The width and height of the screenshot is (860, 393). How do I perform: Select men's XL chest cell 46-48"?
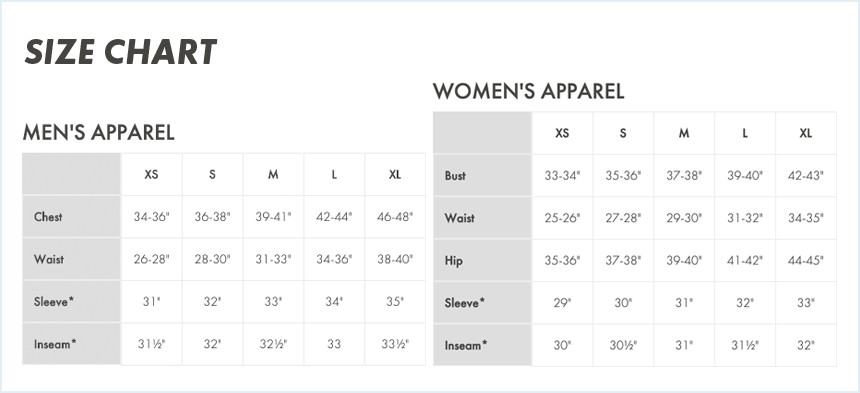click(x=395, y=217)
